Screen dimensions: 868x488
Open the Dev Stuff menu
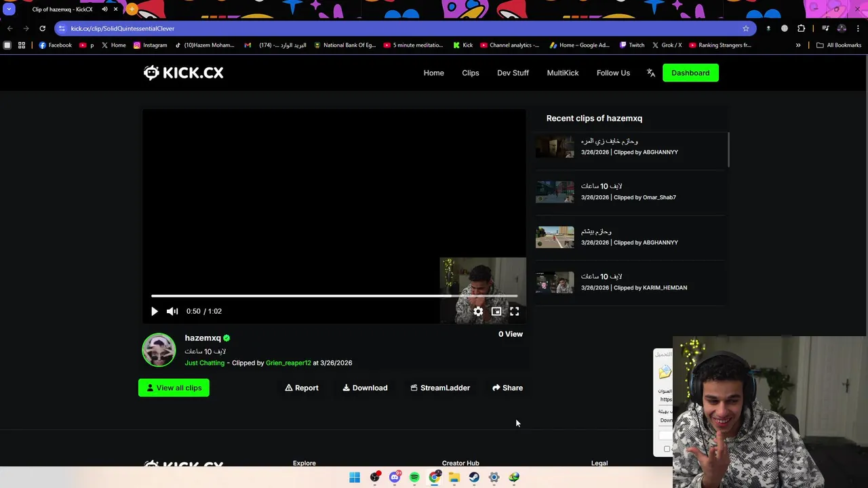pos(513,73)
